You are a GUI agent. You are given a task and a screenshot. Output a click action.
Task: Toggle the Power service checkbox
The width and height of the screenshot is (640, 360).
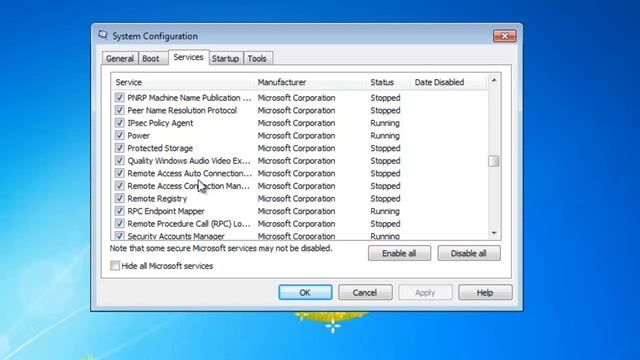[x=119, y=136]
